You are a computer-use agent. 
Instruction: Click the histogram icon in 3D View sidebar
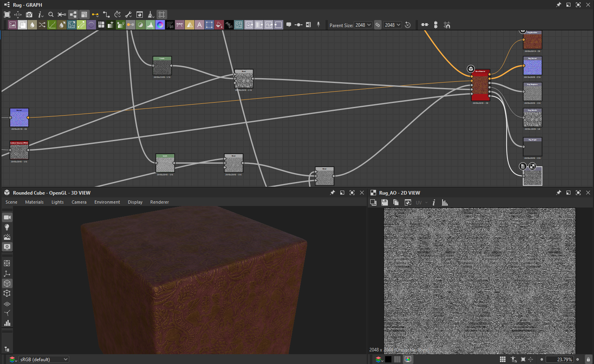(x=7, y=323)
